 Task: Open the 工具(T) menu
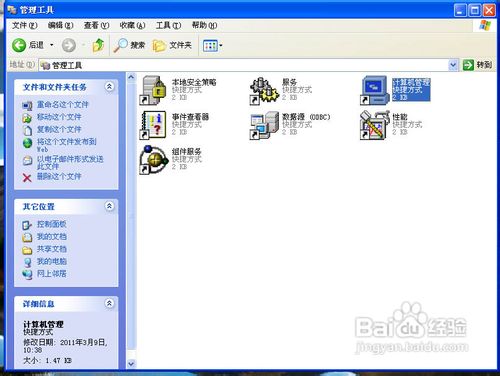click(168, 25)
